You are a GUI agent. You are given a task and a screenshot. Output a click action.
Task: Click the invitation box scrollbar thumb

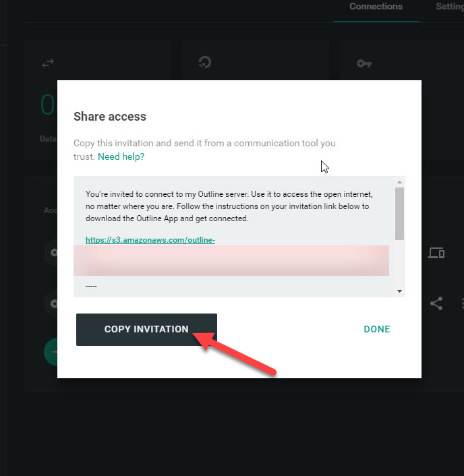click(400, 214)
